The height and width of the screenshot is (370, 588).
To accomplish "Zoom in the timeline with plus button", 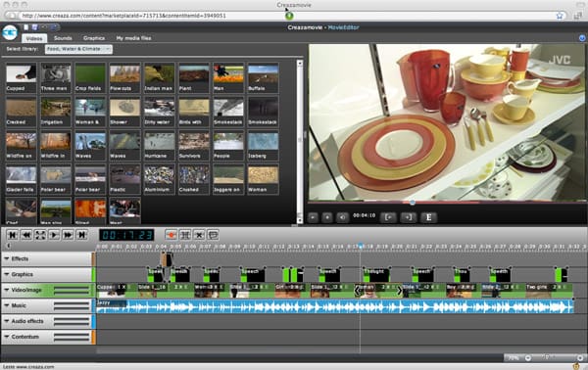I will 580,358.
